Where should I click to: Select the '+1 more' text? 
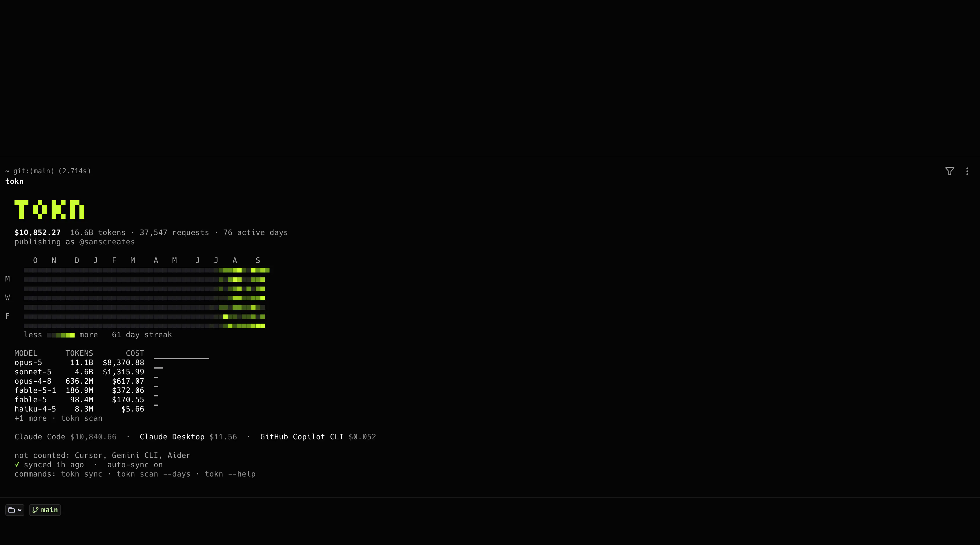tap(30, 418)
